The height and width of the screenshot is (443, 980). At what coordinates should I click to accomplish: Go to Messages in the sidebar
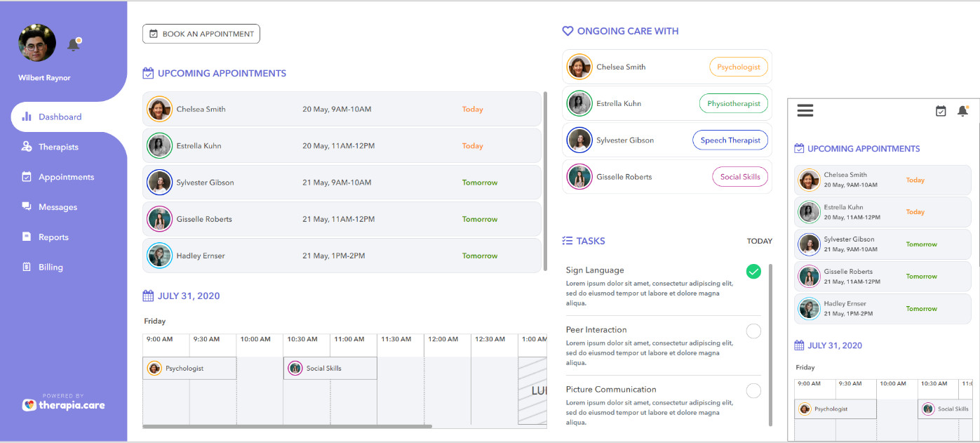[58, 207]
